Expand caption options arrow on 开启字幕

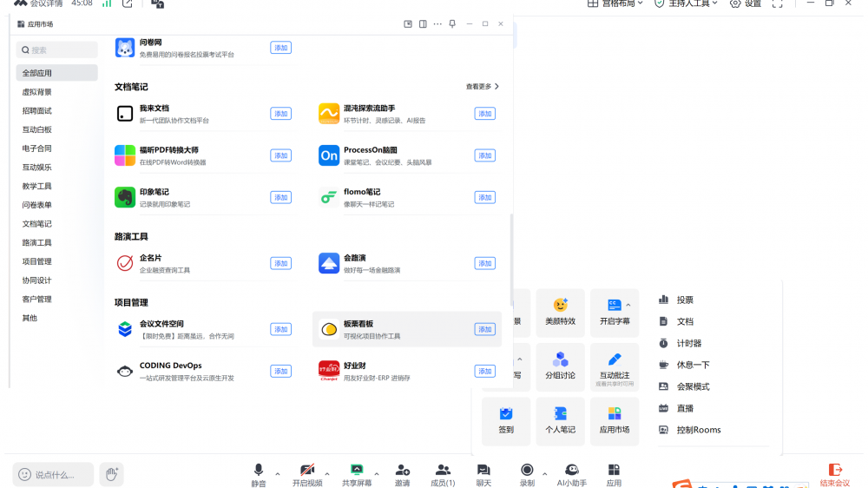coord(628,305)
